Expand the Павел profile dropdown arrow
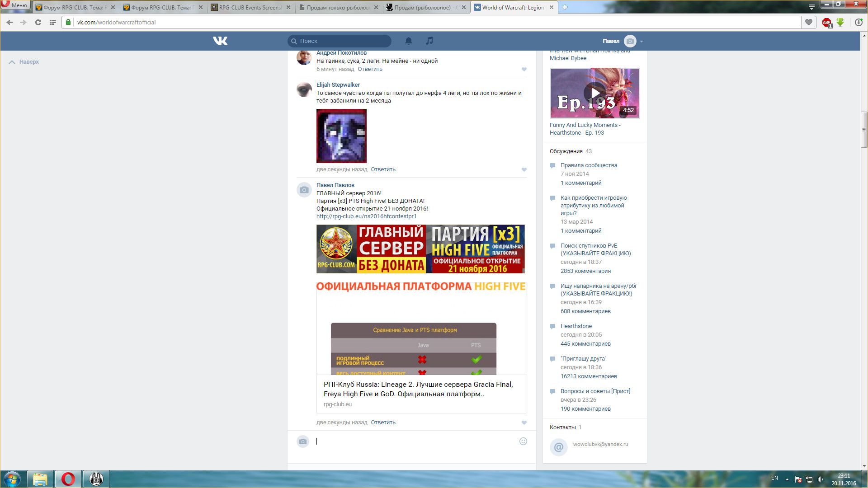Viewport: 868px width, 488px height. 642,42
